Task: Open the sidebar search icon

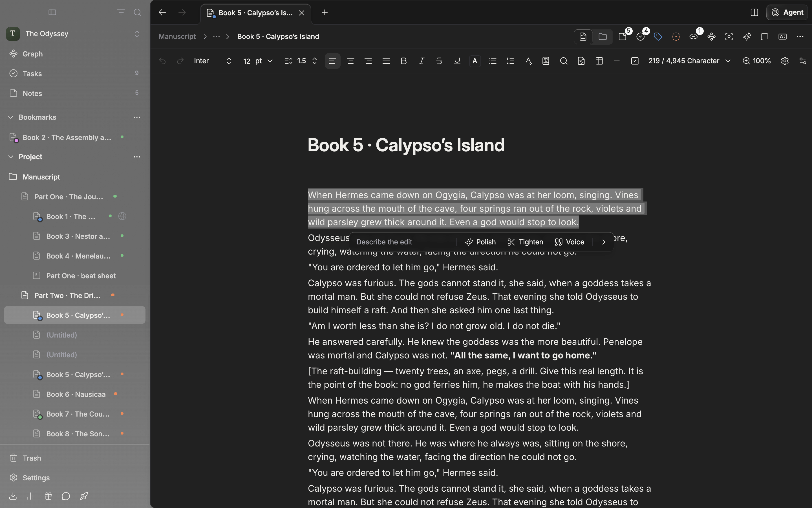Action: point(137,12)
